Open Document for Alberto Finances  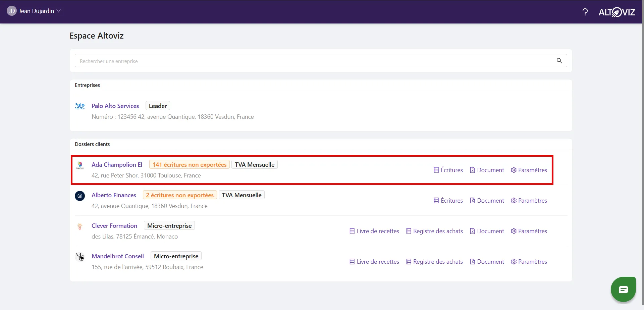[487, 201]
